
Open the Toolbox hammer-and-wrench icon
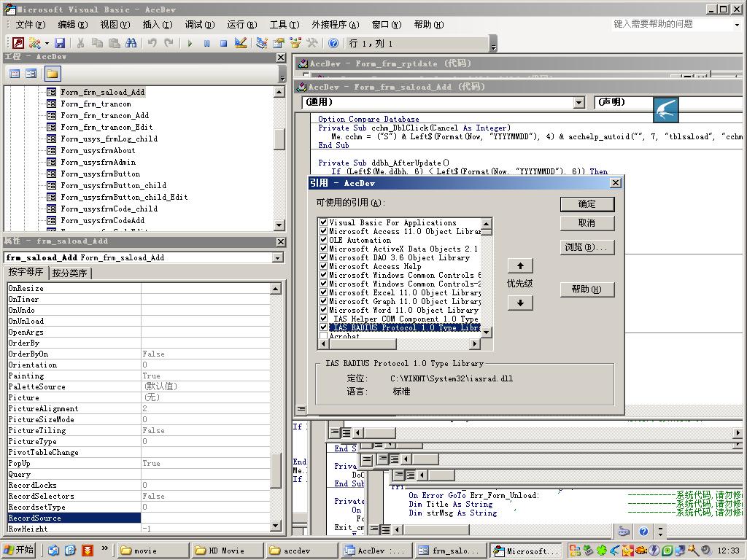(312, 43)
